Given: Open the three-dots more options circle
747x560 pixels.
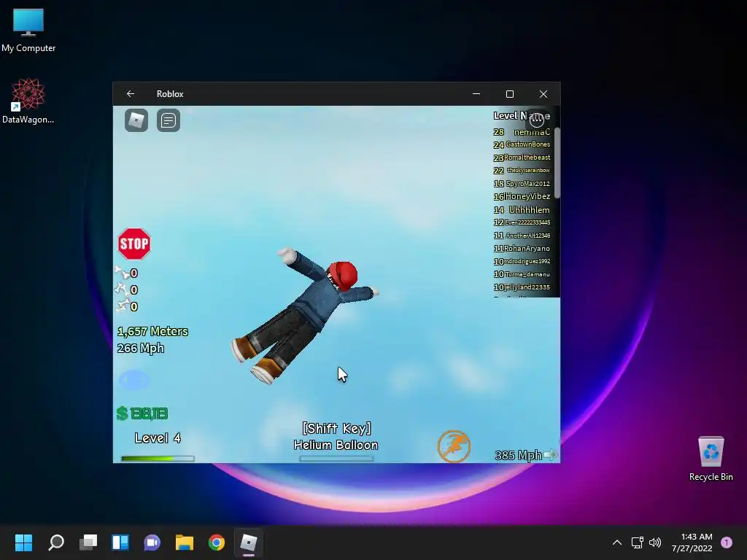Looking at the screenshot, I should point(537,120).
